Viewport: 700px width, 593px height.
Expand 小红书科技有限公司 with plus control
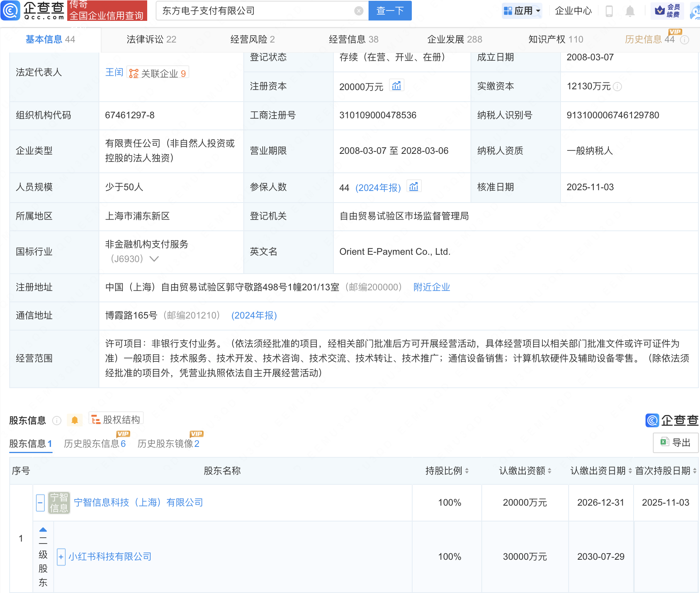[x=61, y=557]
